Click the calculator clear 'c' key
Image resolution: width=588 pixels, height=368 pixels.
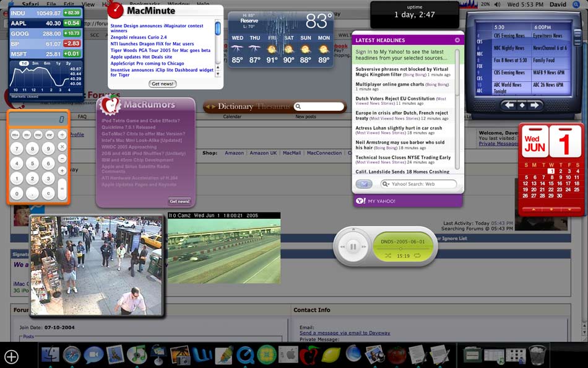coord(48,194)
